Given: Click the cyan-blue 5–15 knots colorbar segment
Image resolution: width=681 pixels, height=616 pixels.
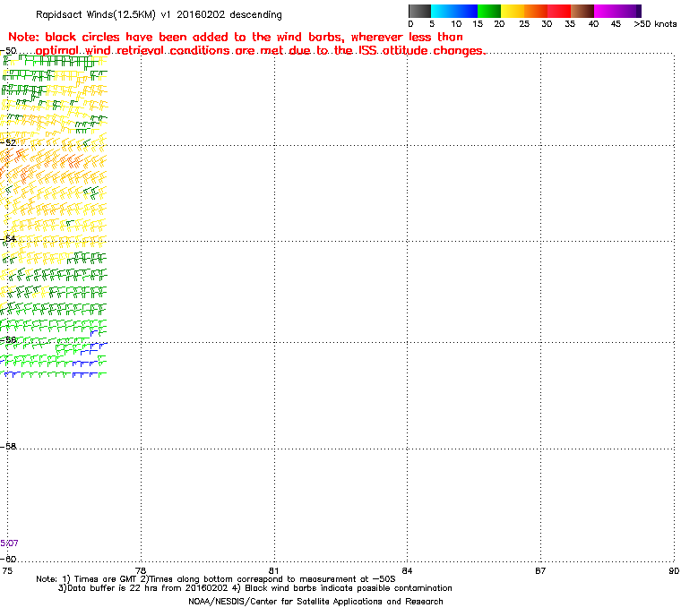Looking at the screenshot, I should tap(454, 11).
